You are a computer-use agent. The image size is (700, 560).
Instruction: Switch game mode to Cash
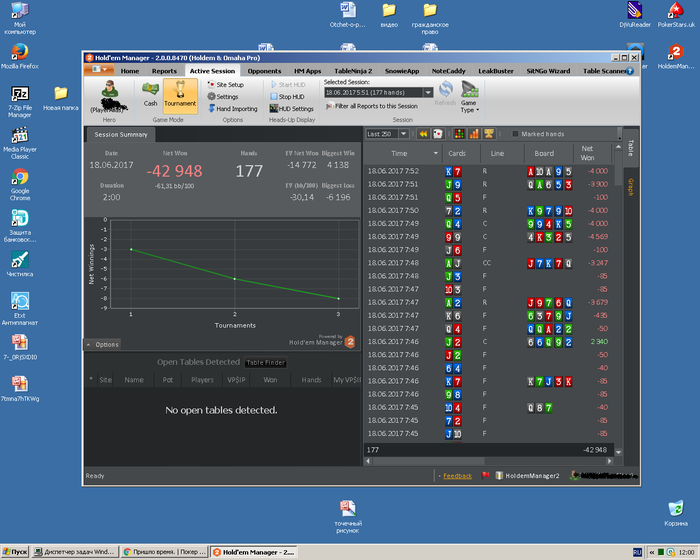click(150, 94)
